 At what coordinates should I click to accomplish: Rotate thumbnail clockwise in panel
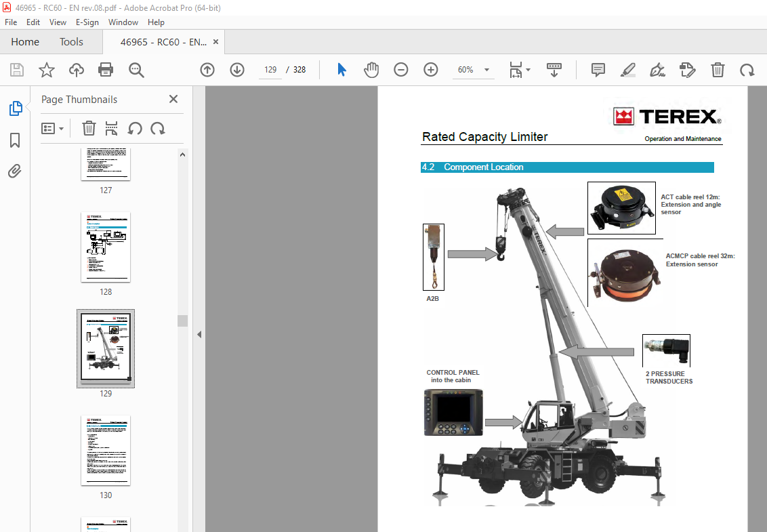click(x=157, y=129)
